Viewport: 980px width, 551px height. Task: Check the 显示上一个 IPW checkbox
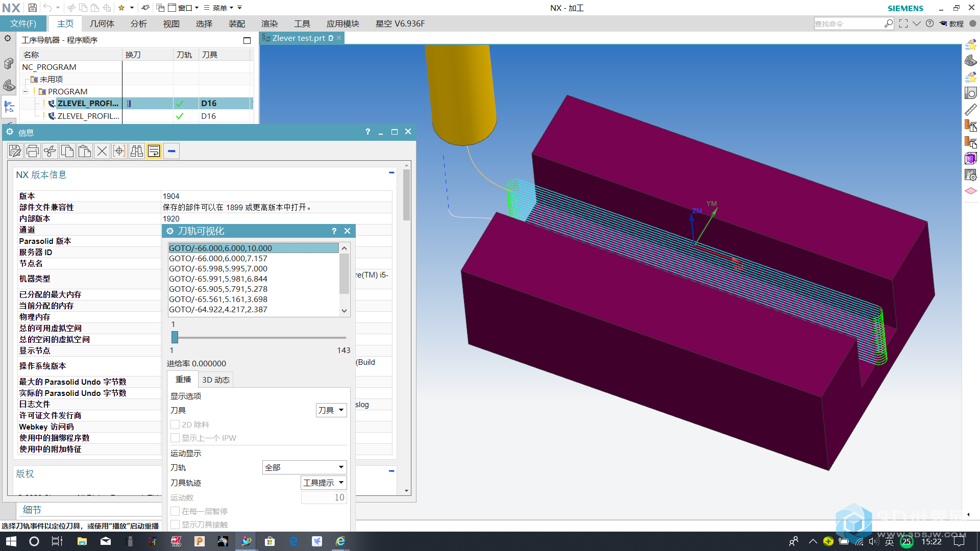point(175,438)
